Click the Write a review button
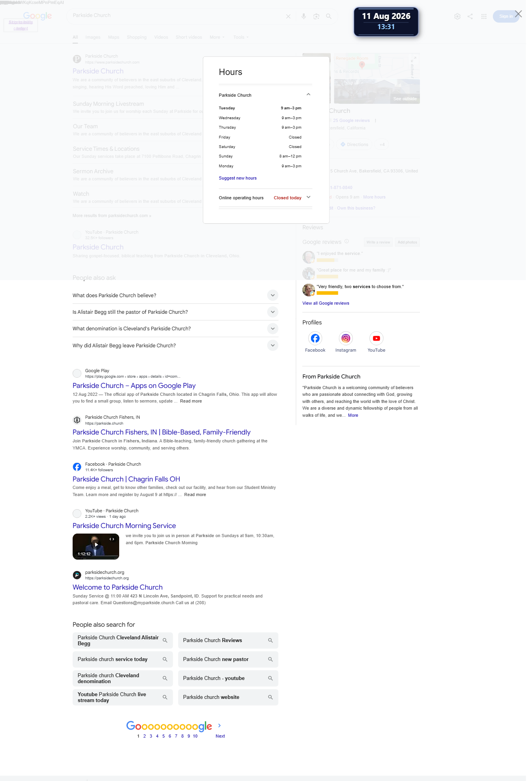This screenshot has height=781, width=532. pyautogui.click(x=378, y=242)
